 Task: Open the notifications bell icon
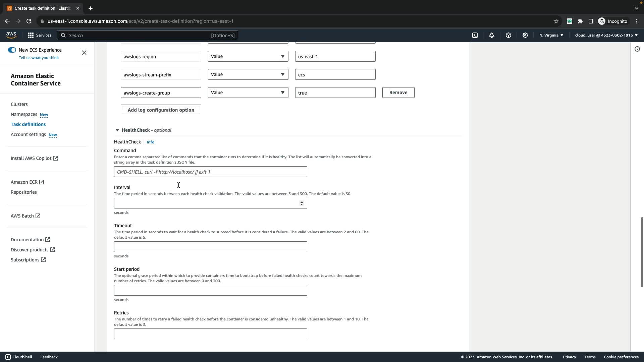point(492,35)
